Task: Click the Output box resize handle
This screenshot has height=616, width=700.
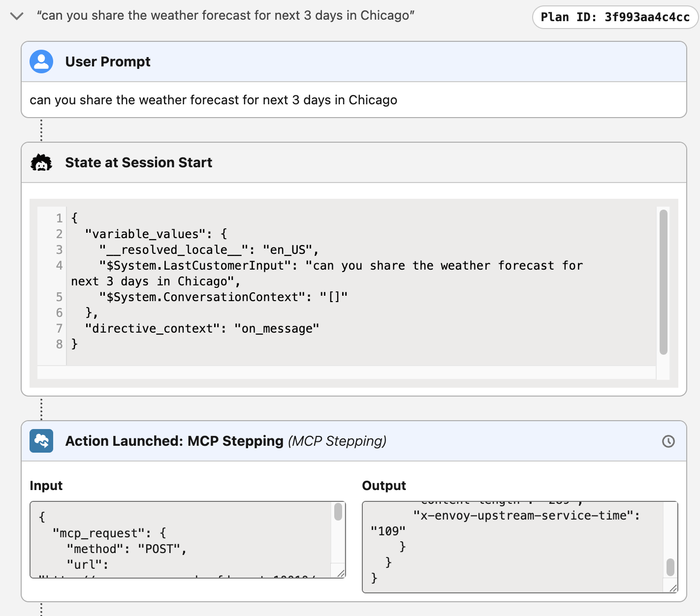Action: point(673,587)
